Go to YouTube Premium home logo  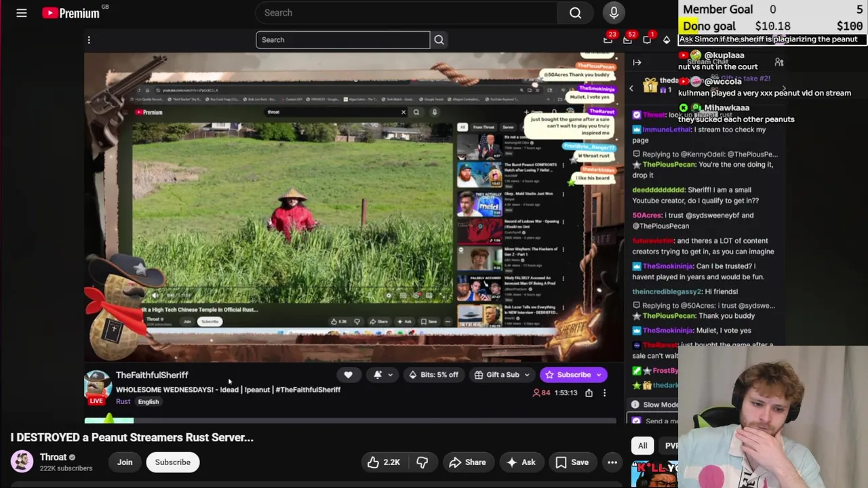point(71,13)
